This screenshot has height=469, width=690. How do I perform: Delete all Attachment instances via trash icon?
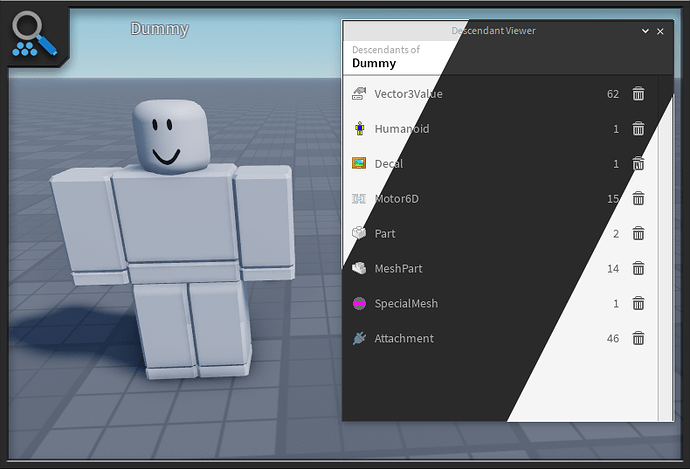click(x=638, y=338)
